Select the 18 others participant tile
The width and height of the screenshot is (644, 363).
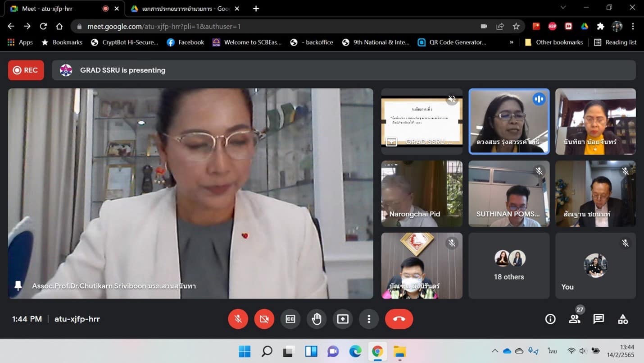point(509,266)
